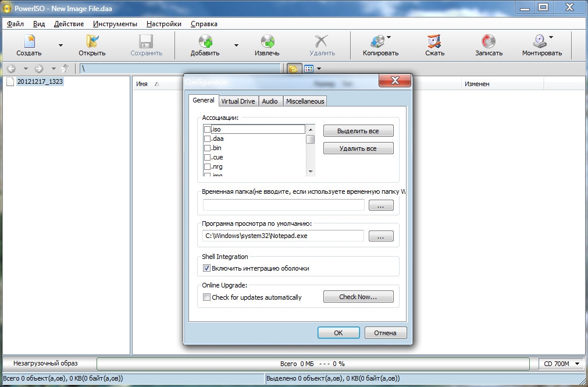The height and width of the screenshot is (387, 588).
Task: Click the default viewer path field
Action: coord(283,236)
